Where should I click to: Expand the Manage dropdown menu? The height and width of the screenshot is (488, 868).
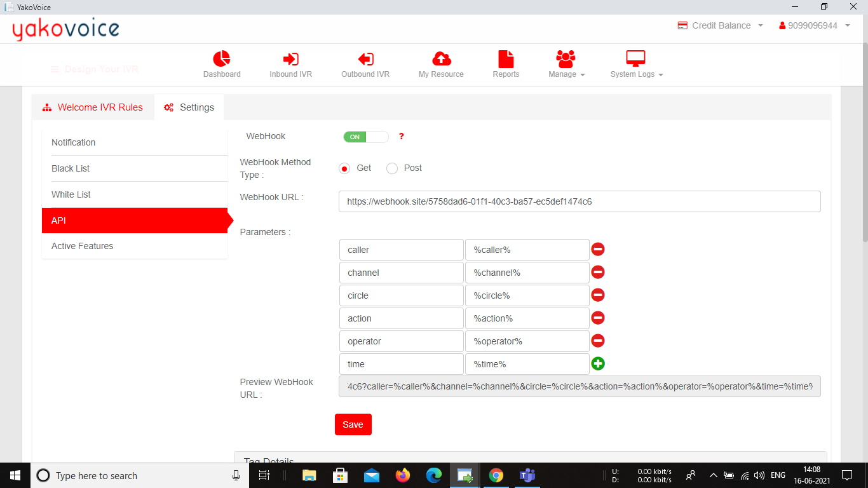[566, 65]
